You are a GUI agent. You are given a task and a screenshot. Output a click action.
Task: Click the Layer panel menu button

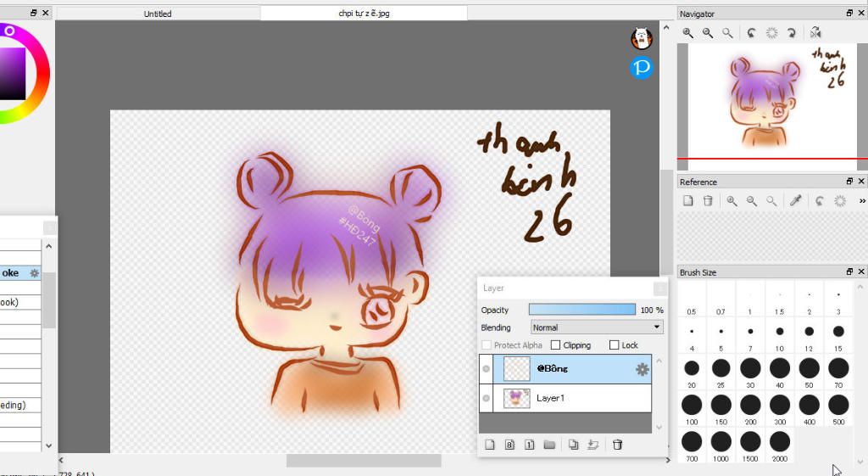pos(659,288)
